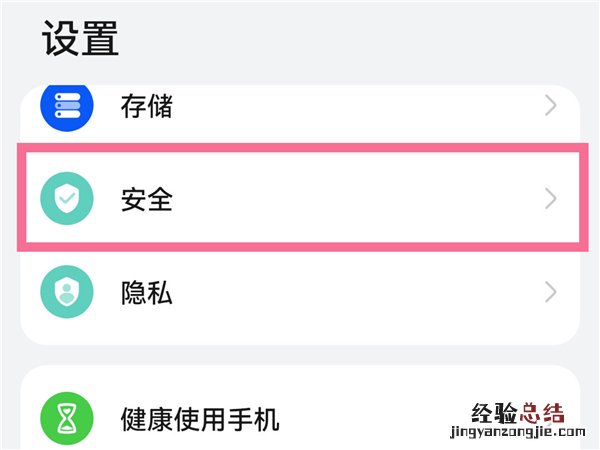This screenshot has height=450, width=600.
Task: Choose the 隐私 text label
Action: [147, 292]
